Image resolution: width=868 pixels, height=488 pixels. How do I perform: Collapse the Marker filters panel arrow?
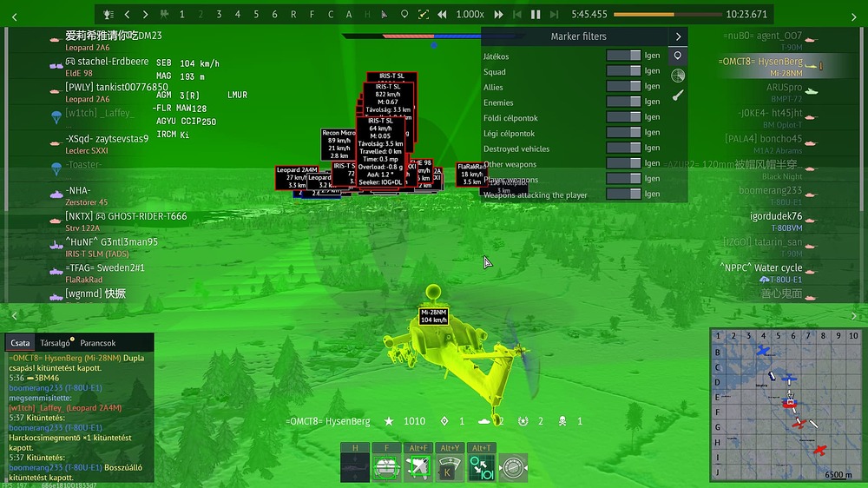678,36
